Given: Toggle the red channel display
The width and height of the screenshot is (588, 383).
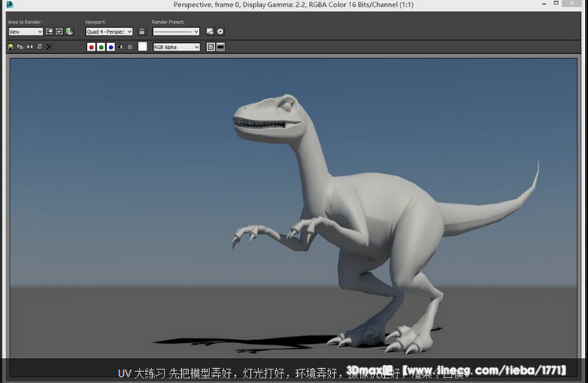Looking at the screenshot, I should click(x=92, y=47).
